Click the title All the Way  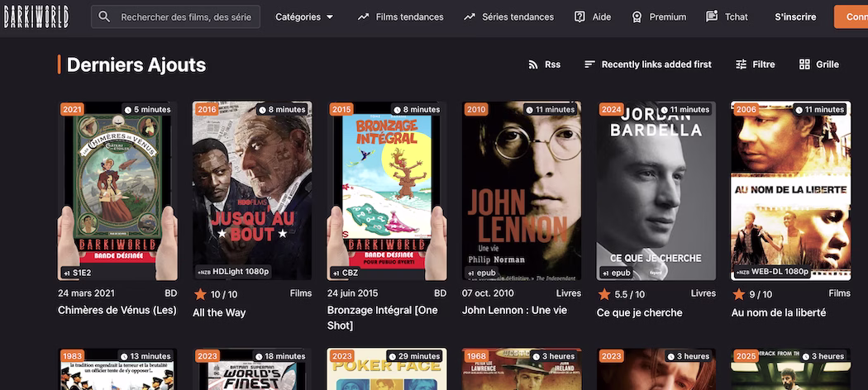219,313
